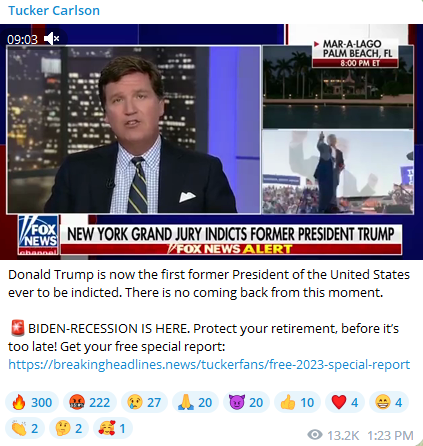Play the Fox News video thumbnail
This screenshot has width=423, height=446.
(x=211, y=142)
